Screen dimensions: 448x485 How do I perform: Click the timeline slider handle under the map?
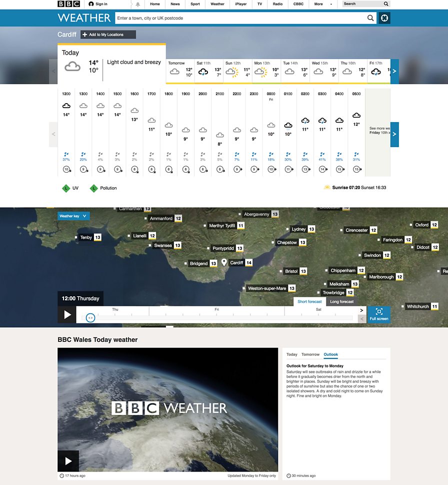click(x=90, y=317)
